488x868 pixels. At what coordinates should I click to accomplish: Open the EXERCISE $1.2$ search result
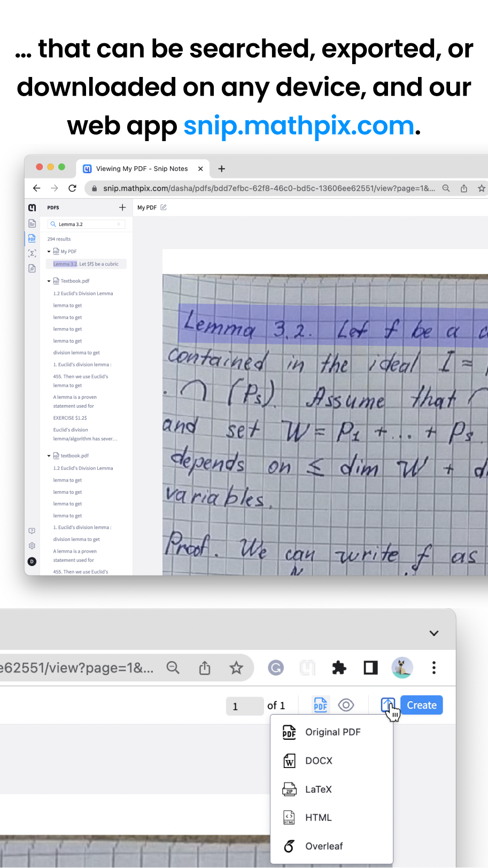(70, 418)
